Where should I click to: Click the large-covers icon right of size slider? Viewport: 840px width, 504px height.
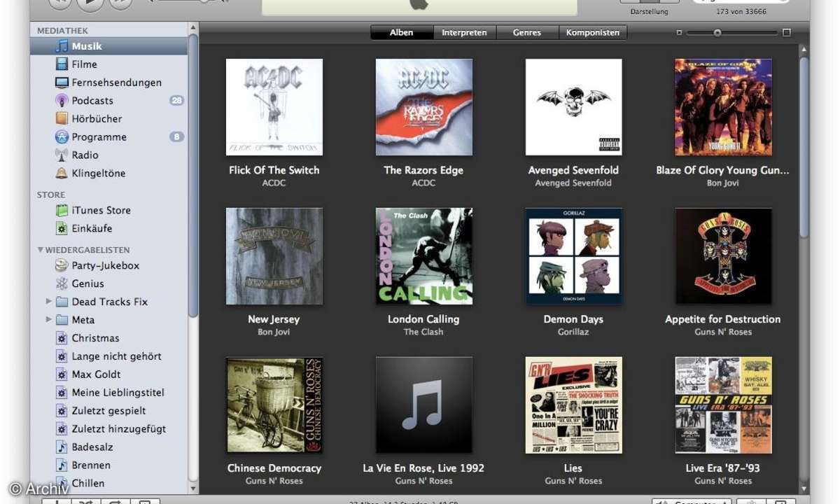coord(787,33)
